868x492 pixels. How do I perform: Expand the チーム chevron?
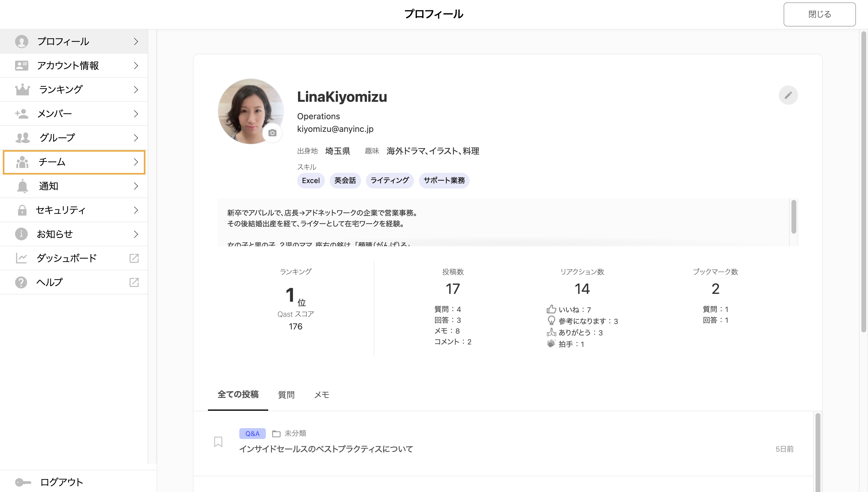point(136,162)
